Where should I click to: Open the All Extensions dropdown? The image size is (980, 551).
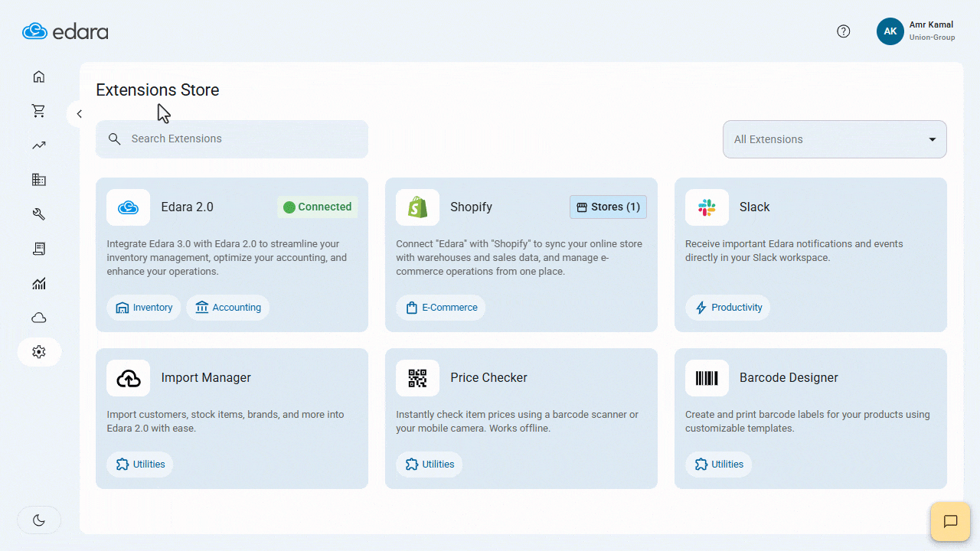point(835,139)
